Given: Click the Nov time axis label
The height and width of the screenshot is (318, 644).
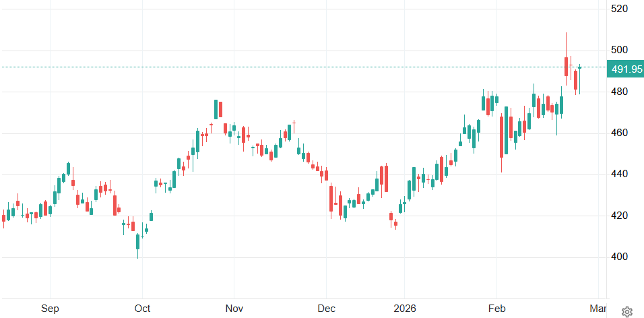Looking at the screenshot, I should [x=234, y=309].
